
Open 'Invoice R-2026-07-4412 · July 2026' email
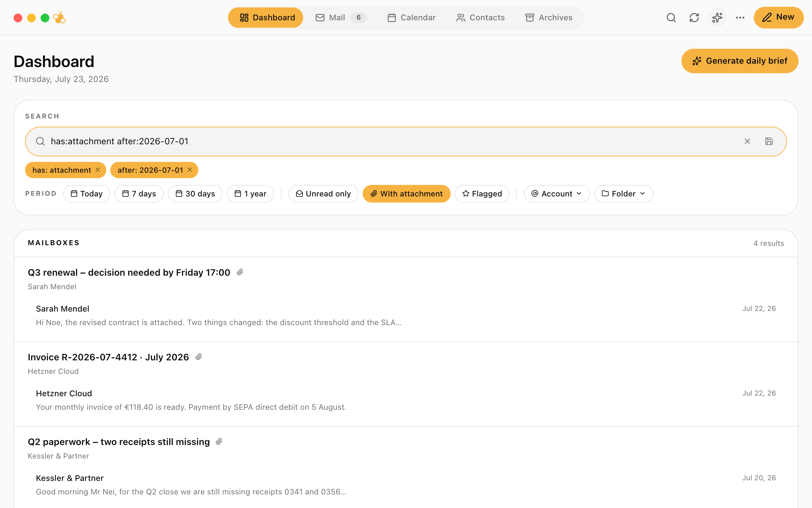tap(108, 357)
